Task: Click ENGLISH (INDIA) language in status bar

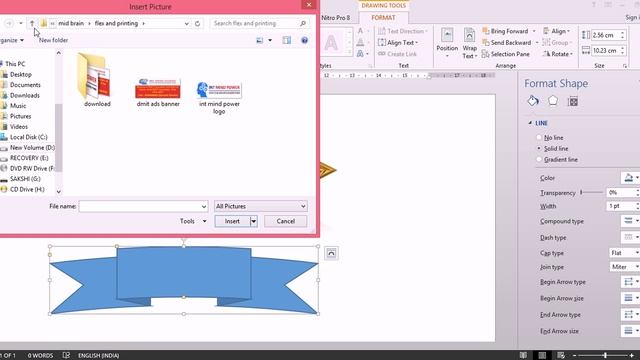Action: coord(98,356)
